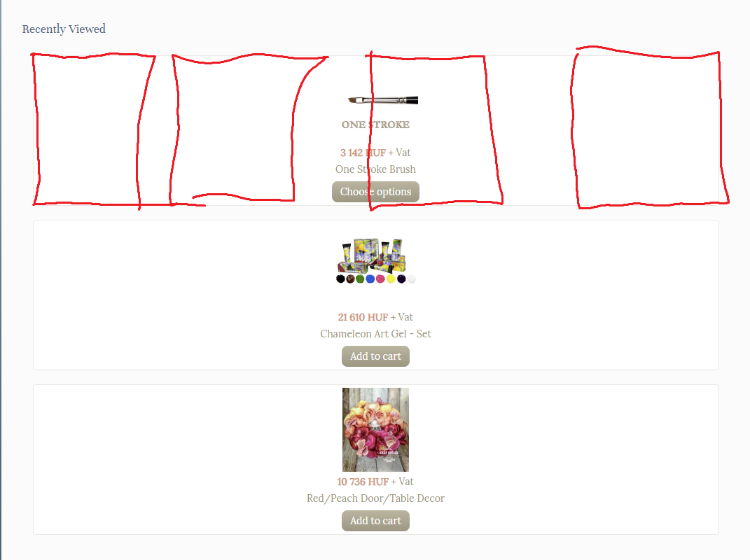Viewport: 750px width, 560px height.
Task: Click the Choose options button
Action: [x=375, y=192]
